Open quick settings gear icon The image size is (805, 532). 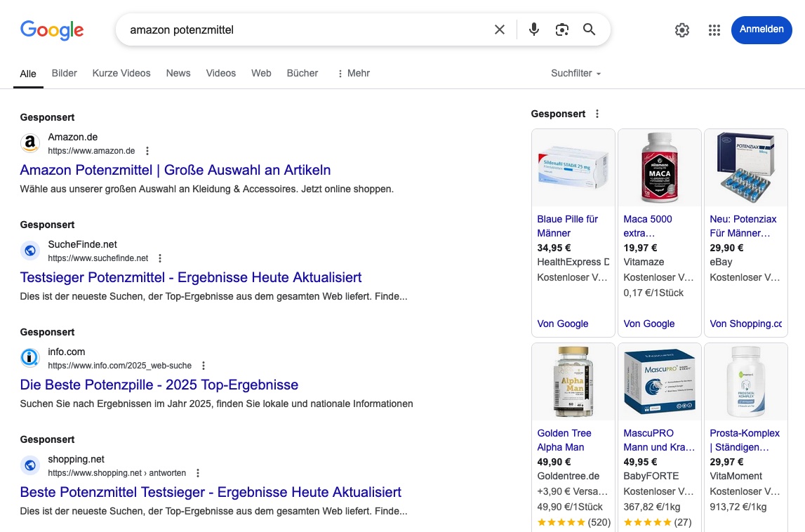pos(682,30)
